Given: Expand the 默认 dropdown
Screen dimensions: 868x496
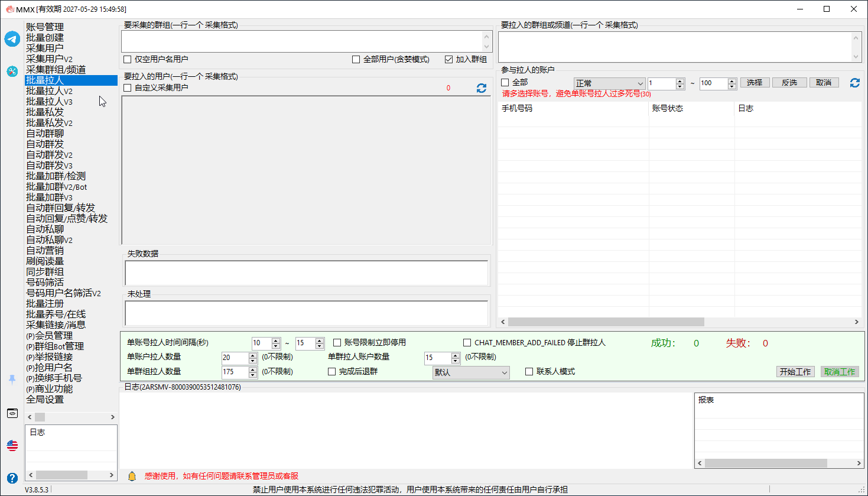Looking at the screenshot, I should tap(471, 372).
